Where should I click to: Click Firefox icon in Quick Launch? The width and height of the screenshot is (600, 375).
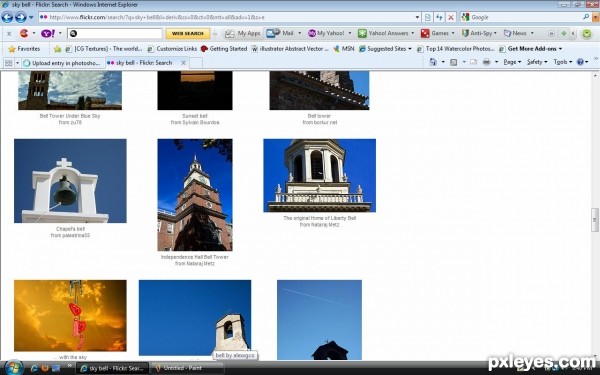pyautogui.click(x=45, y=368)
